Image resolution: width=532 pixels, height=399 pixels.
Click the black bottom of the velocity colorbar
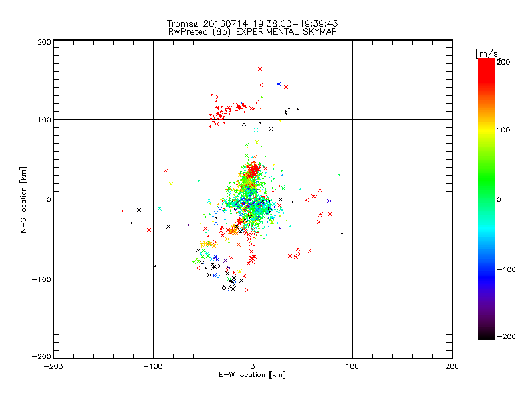487,334
